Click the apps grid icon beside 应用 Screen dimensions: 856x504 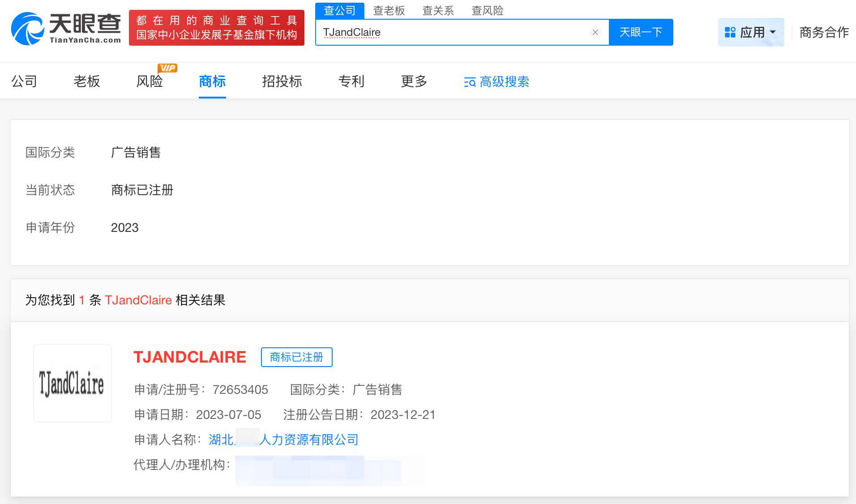coord(729,32)
